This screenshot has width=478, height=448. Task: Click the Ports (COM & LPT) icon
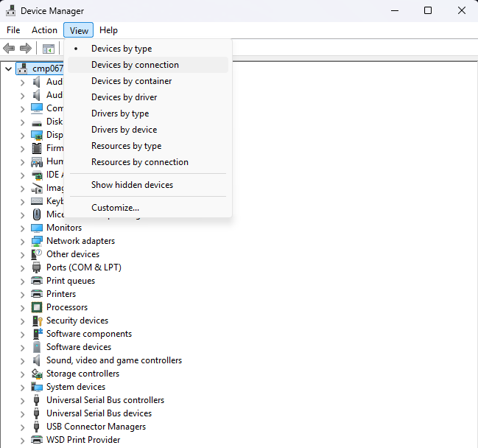click(x=37, y=267)
